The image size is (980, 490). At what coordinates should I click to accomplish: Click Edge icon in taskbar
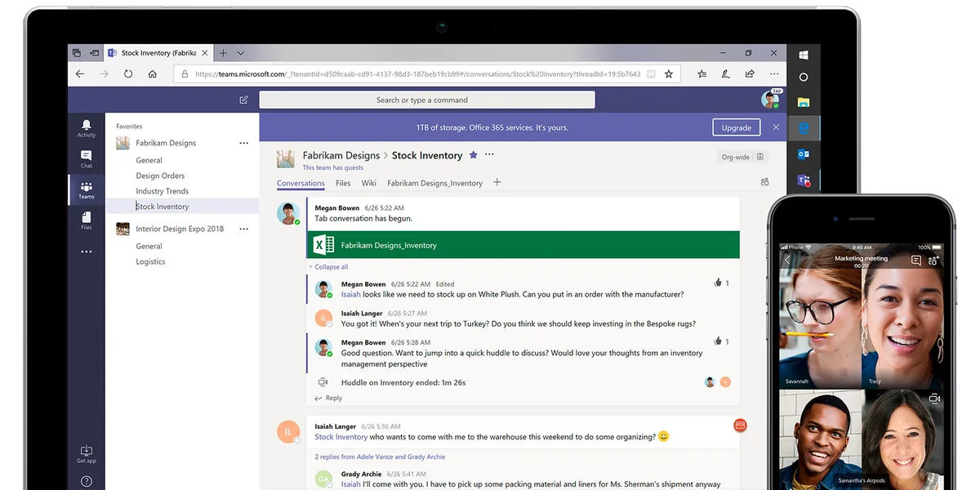click(x=804, y=128)
